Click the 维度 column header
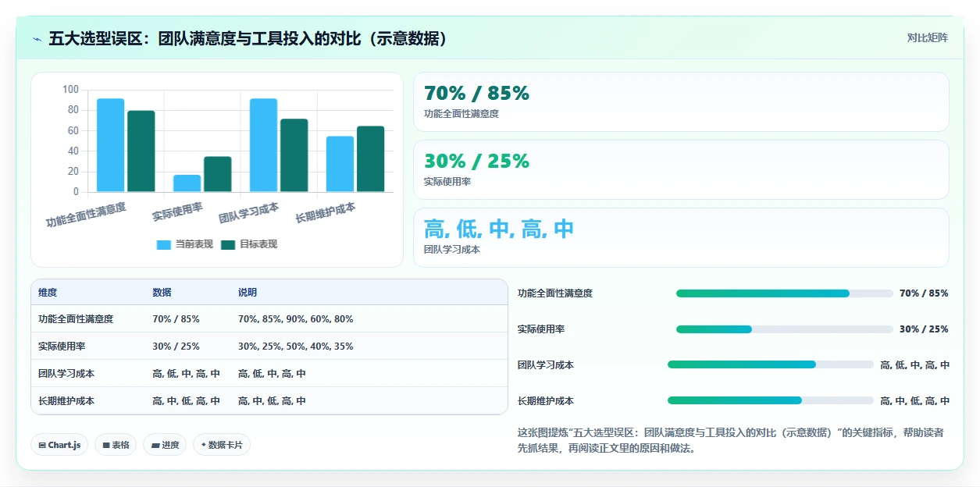Viewport: 980px width, 487px height. [x=48, y=293]
